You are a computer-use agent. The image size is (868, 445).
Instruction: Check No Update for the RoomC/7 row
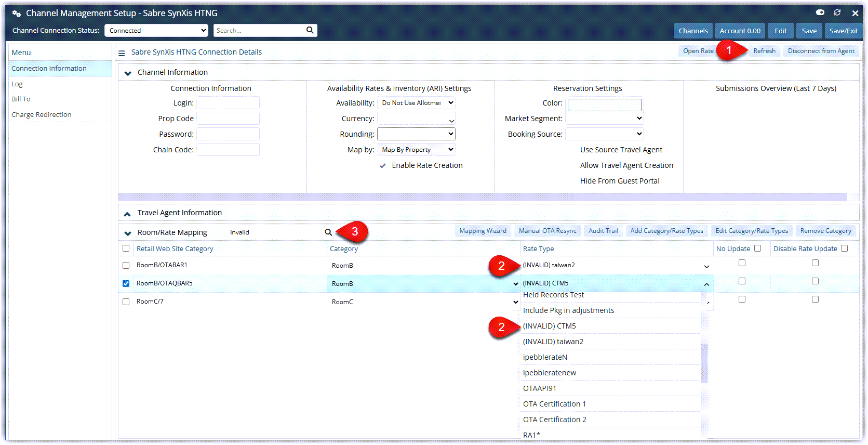coord(742,299)
